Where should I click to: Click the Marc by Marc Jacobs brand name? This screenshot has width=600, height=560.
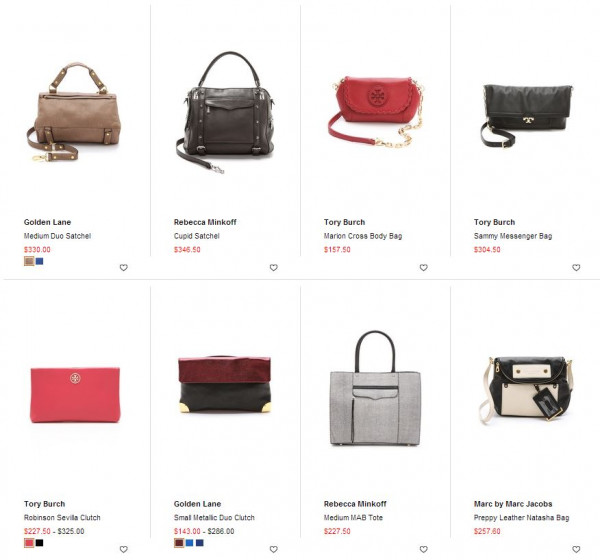click(513, 504)
